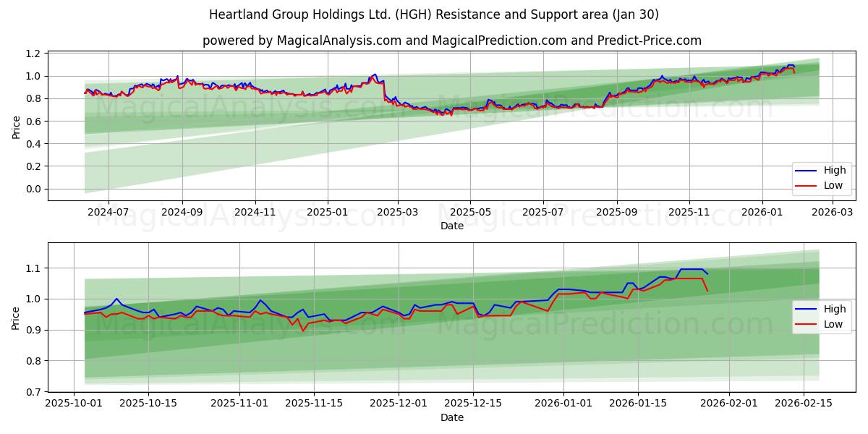This screenshot has height=434, width=868.
Task: Click 'Low' in top chart legend
Action: pyautogui.click(x=833, y=185)
